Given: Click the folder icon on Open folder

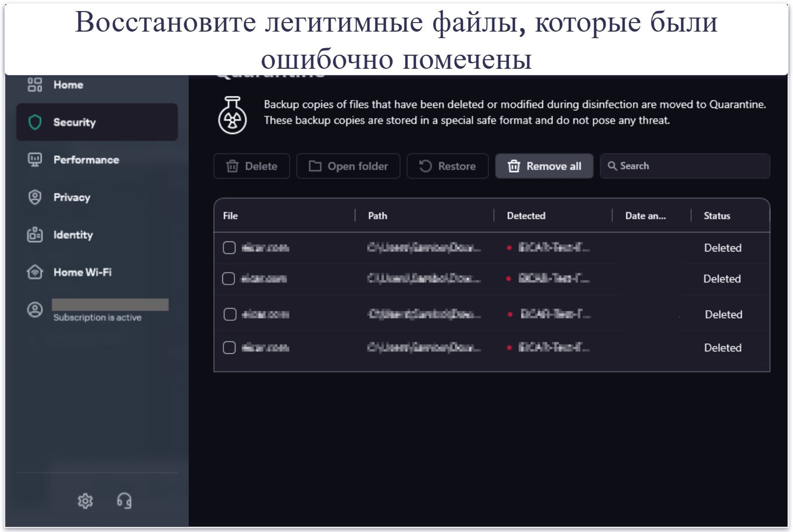Looking at the screenshot, I should pos(315,166).
